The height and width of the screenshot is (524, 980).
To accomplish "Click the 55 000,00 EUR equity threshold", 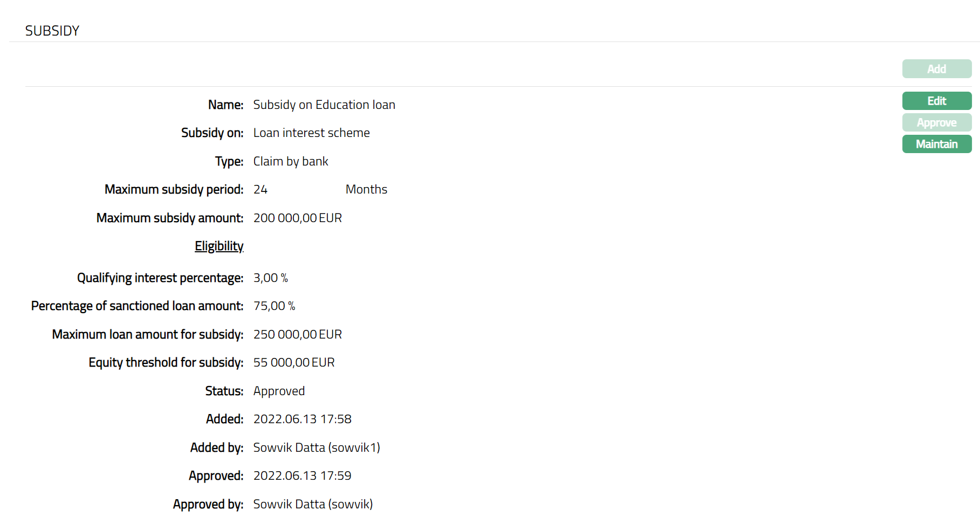I will 293,362.
